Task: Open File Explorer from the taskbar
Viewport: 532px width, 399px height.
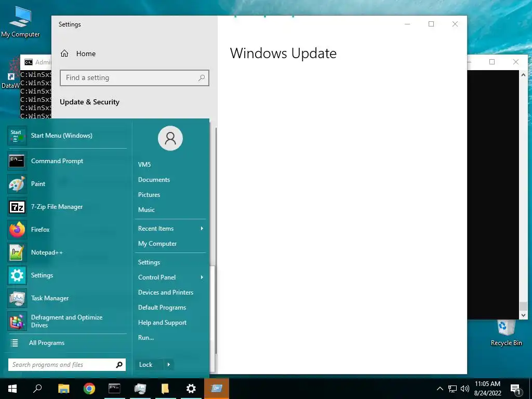Action: (x=63, y=389)
